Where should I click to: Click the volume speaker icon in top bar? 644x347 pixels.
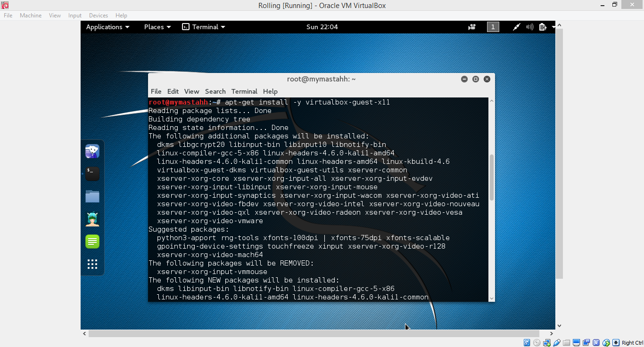(x=529, y=27)
